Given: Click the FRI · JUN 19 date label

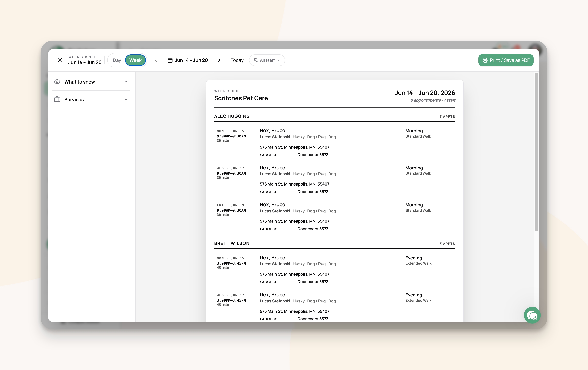Looking at the screenshot, I should [230, 205].
